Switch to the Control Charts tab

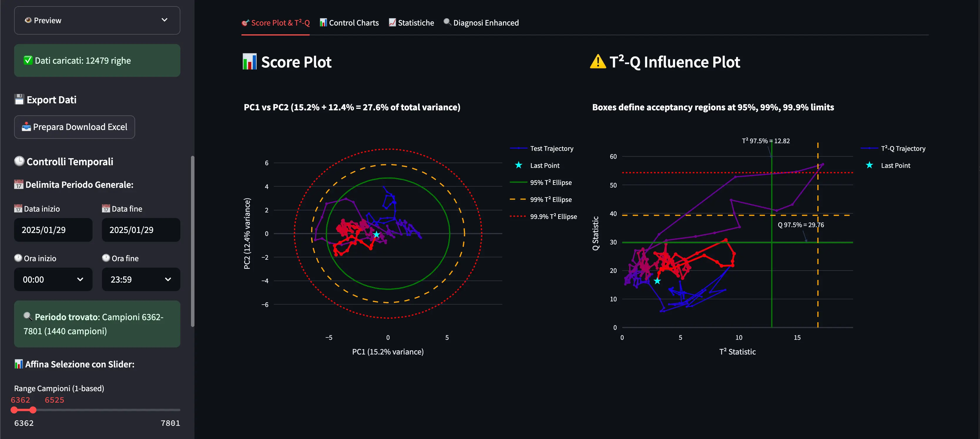coord(349,22)
